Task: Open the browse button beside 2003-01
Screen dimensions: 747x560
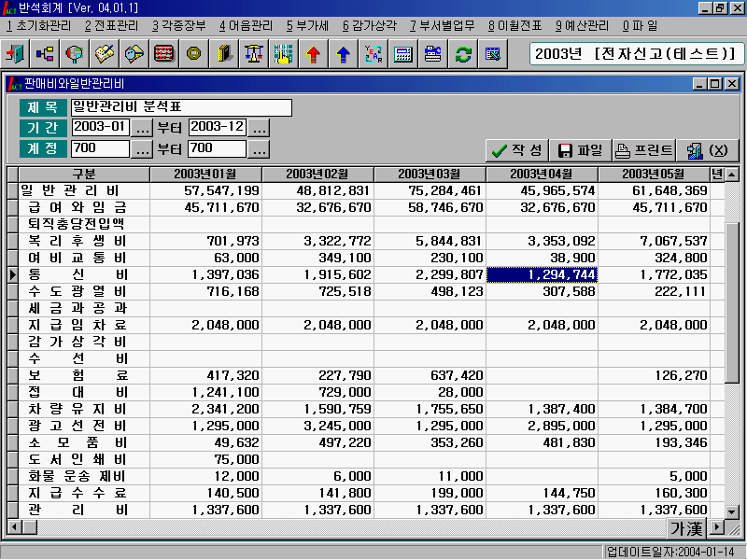Action: click(x=142, y=128)
